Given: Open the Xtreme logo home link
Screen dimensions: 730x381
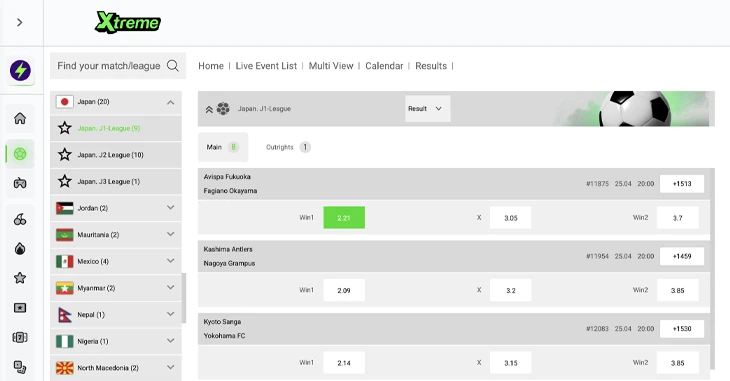Looking at the screenshot, I should 128,22.
